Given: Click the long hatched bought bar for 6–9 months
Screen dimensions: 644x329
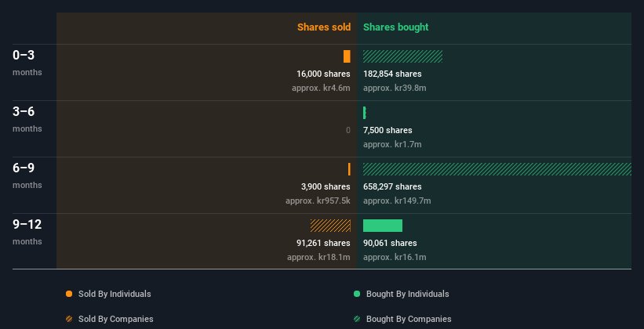Looking at the screenshot, I should coord(497,169).
